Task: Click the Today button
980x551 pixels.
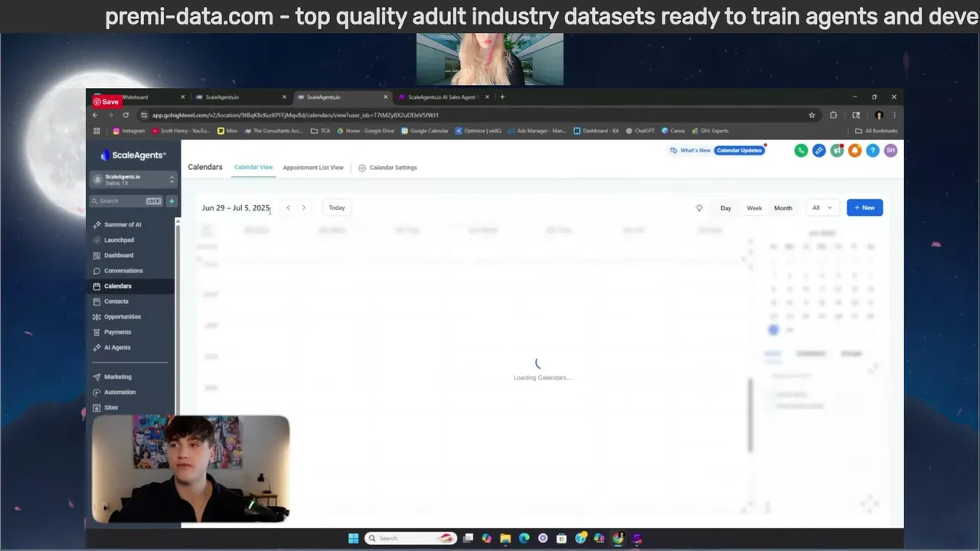Action: [x=337, y=207]
